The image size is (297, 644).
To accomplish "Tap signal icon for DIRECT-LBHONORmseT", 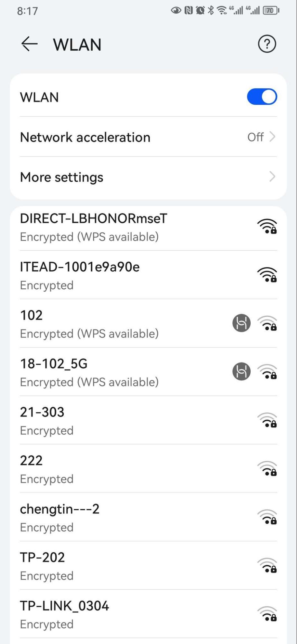I will 267,226.
